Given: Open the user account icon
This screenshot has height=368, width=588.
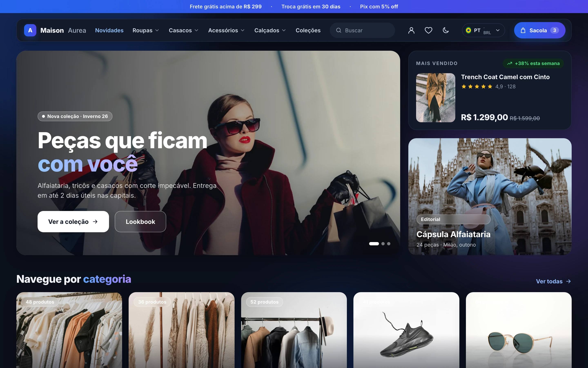Looking at the screenshot, I should click(x=411, y=30).
